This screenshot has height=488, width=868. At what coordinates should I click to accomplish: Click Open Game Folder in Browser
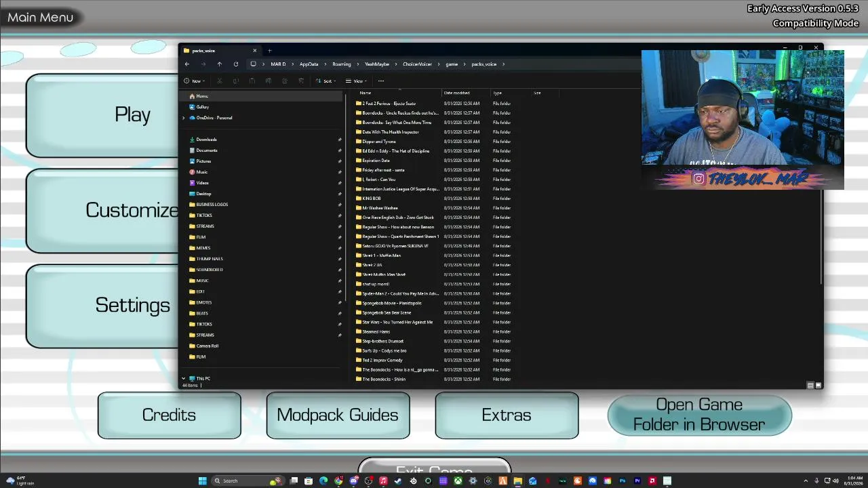pyautogui.click(x=699, y=415)
